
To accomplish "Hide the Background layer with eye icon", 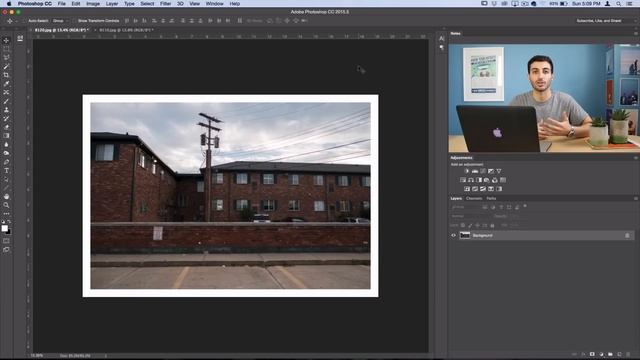I will [453, 236].
